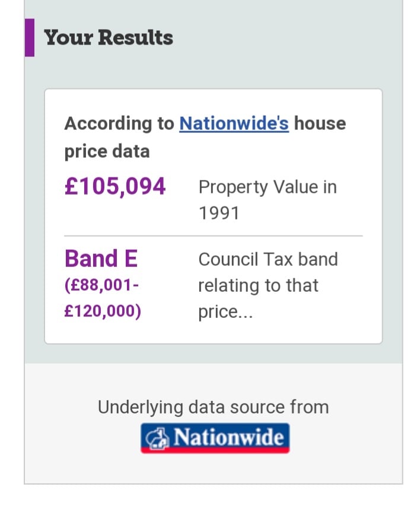Viewport: 420px width, 519px height.
Task: Click the year 1991 text
Action: 219,213
